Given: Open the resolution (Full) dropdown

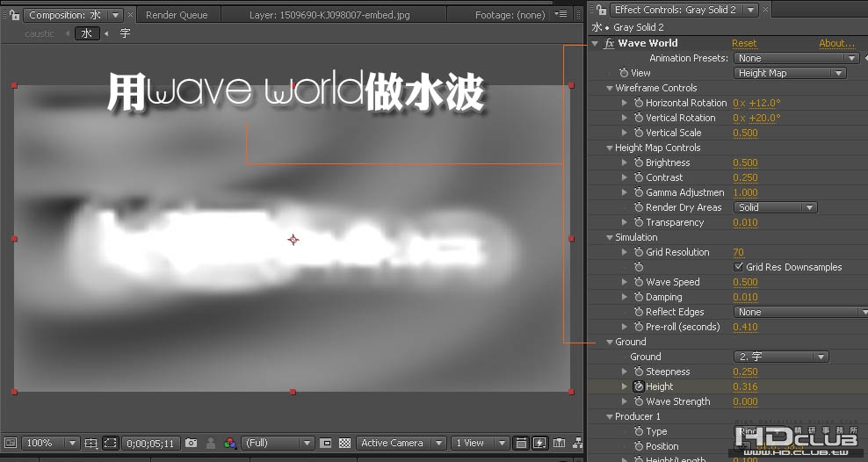Looking at the screenshot, I should pos(278,443).
